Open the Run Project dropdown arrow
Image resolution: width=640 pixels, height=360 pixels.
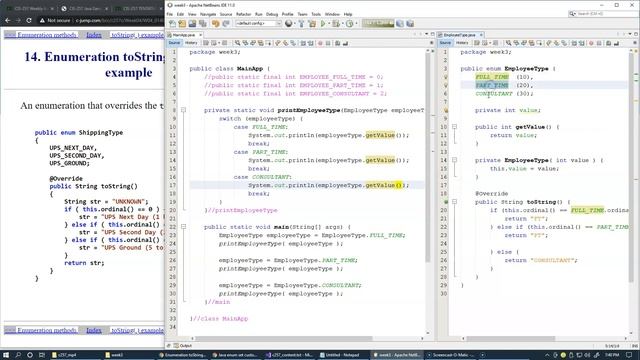(x=329, y=24)
